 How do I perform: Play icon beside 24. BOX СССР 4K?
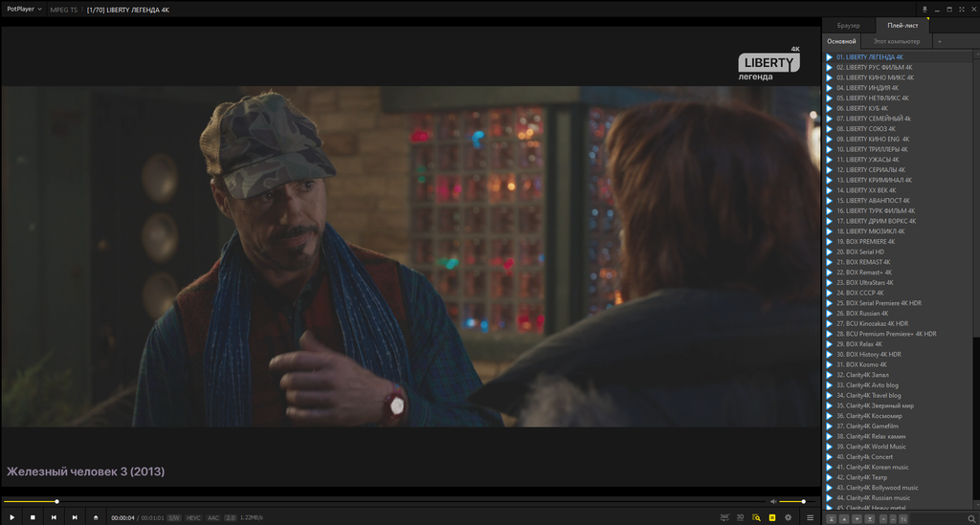pyautogui.click(x=830, y=293)
